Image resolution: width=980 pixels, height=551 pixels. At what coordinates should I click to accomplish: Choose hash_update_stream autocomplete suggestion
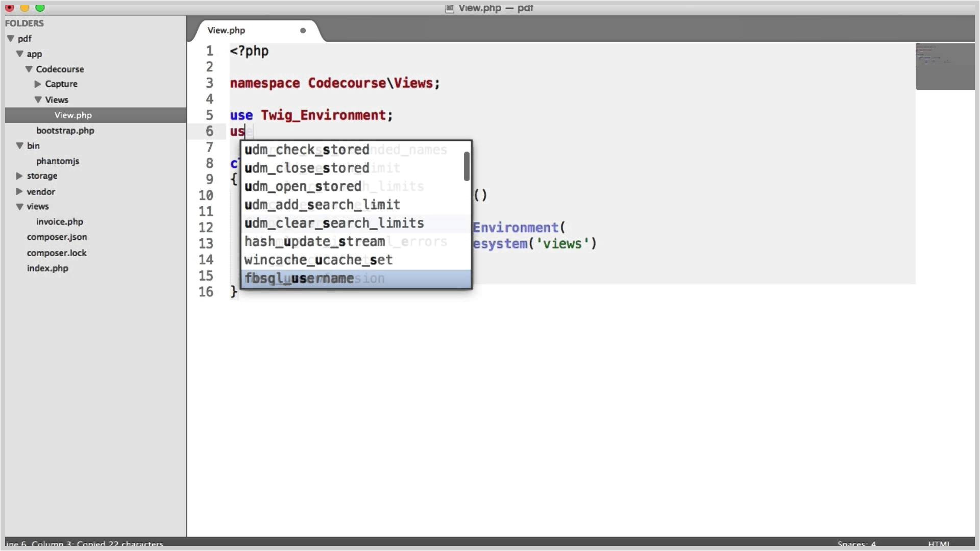[356, 242]
